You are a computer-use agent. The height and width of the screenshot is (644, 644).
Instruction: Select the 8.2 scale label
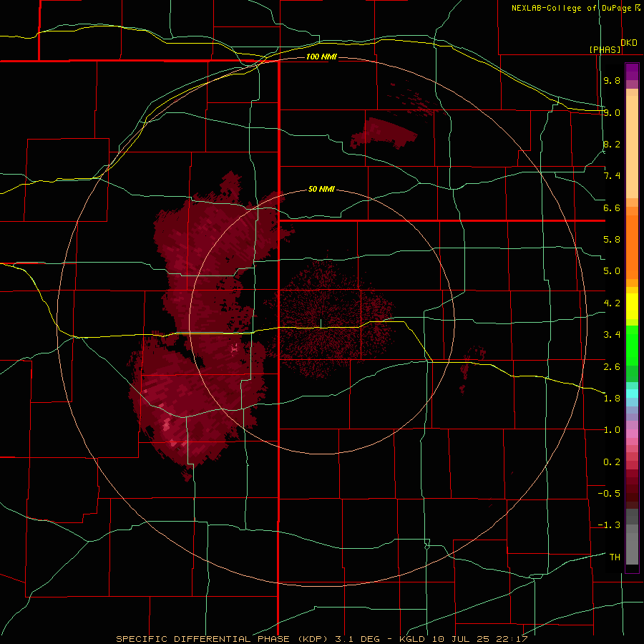click(x=612, y=144)
